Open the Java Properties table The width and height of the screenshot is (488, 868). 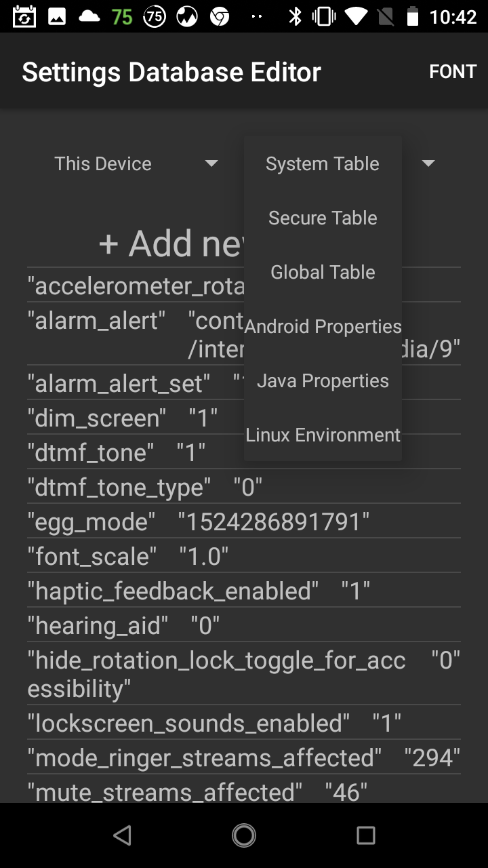323,380
